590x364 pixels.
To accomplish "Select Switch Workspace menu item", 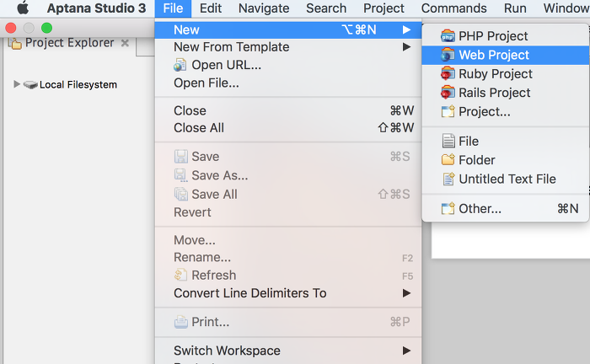I will click(x=288, y=351).
